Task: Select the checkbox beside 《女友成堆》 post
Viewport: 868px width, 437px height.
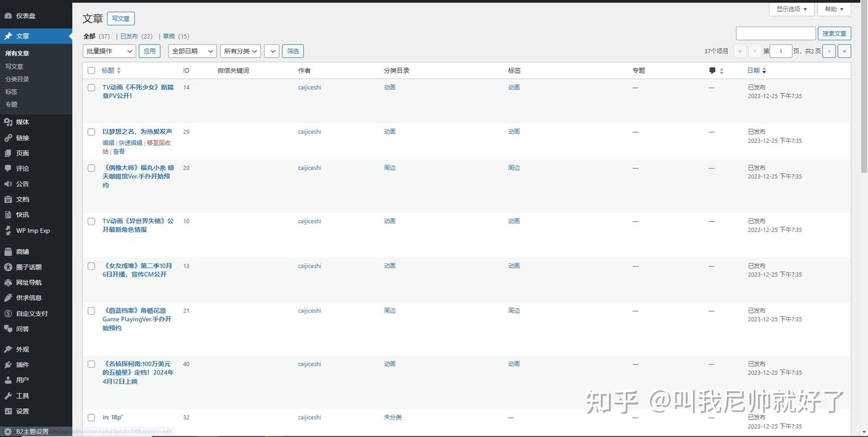Action: (x=91, y=266)
